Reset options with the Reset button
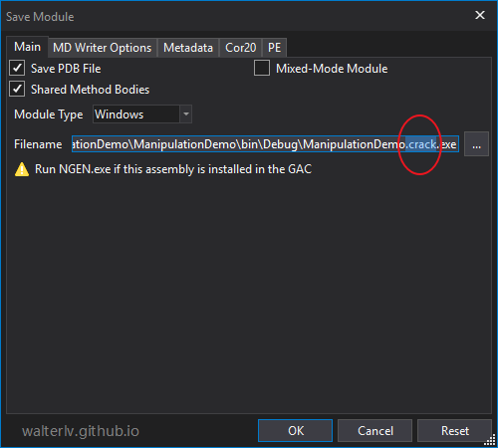 (x=454, y=431)
